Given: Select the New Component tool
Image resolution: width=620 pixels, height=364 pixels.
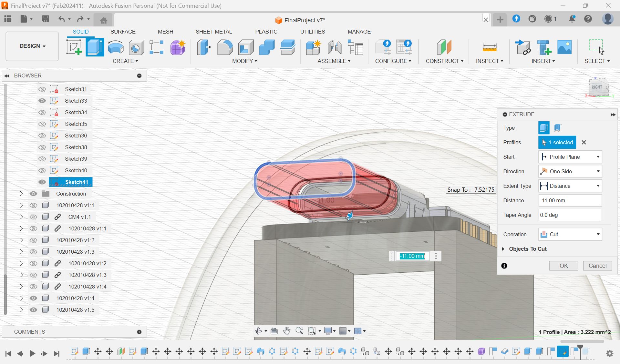Looking at the screenshot, I should coord(313,47).
